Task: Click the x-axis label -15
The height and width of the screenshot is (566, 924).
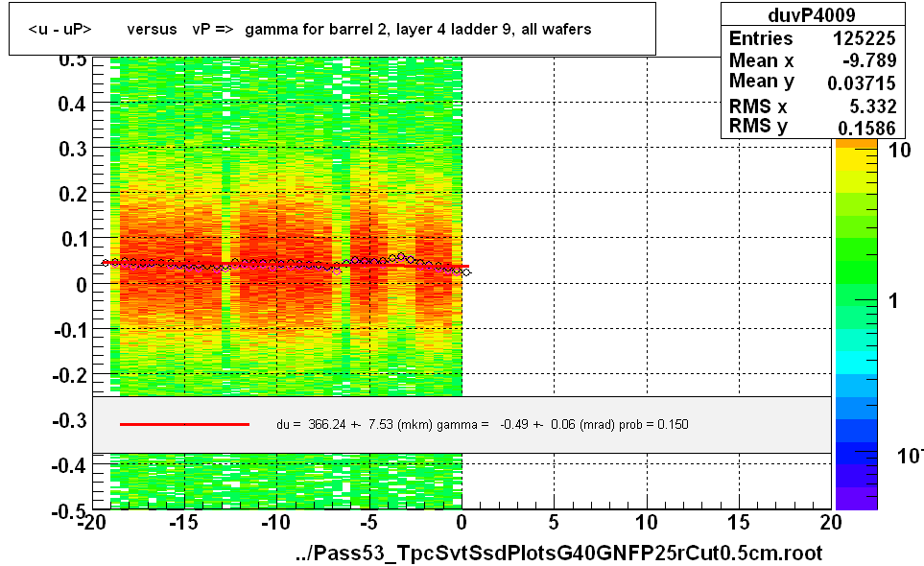Action: tap(183, 523)
